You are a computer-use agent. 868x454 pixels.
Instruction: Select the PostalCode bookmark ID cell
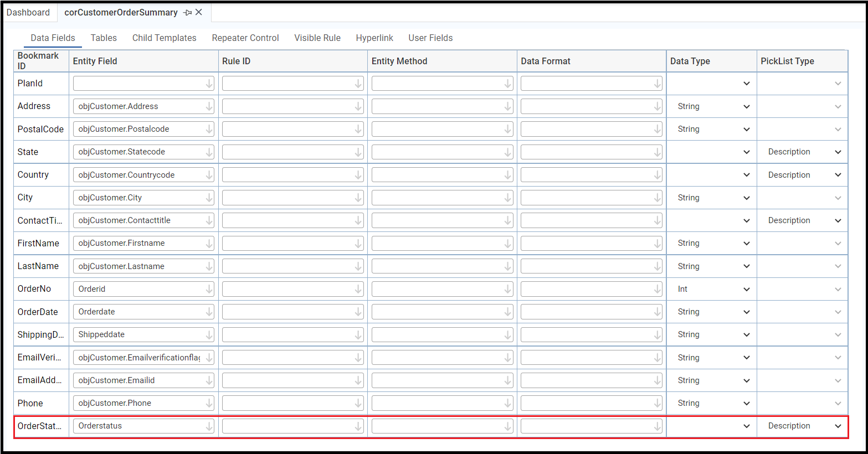[x=42, y=129]
